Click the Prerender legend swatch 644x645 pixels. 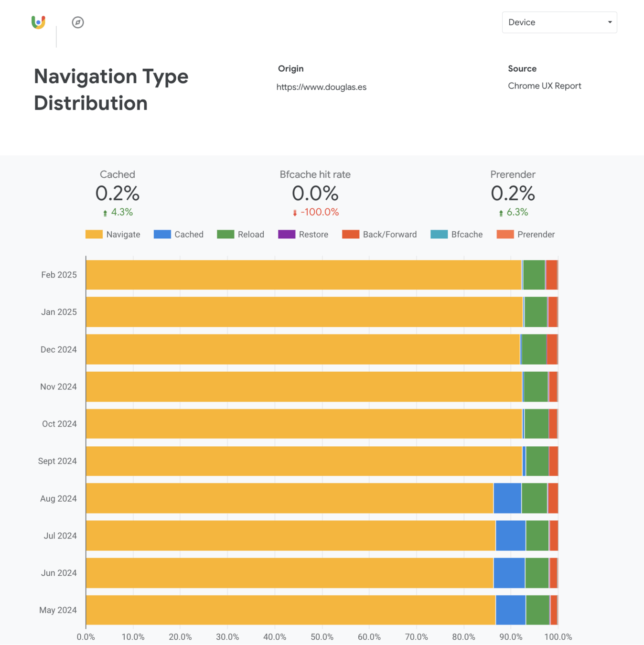pyautogui.click(x=505, y=234)
